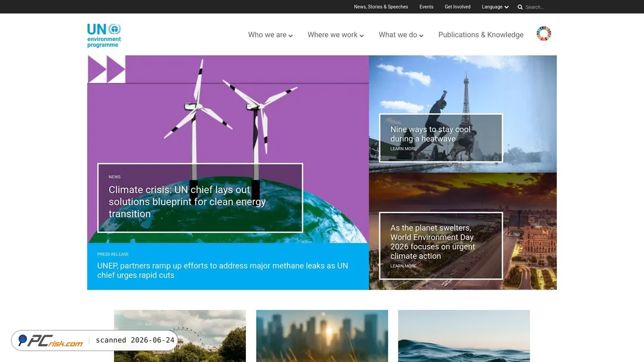Image resolution: width=644 pixels, height=362 pixels.
Task: Click the NEWS label above the climate headline
Action: [115, 177]
